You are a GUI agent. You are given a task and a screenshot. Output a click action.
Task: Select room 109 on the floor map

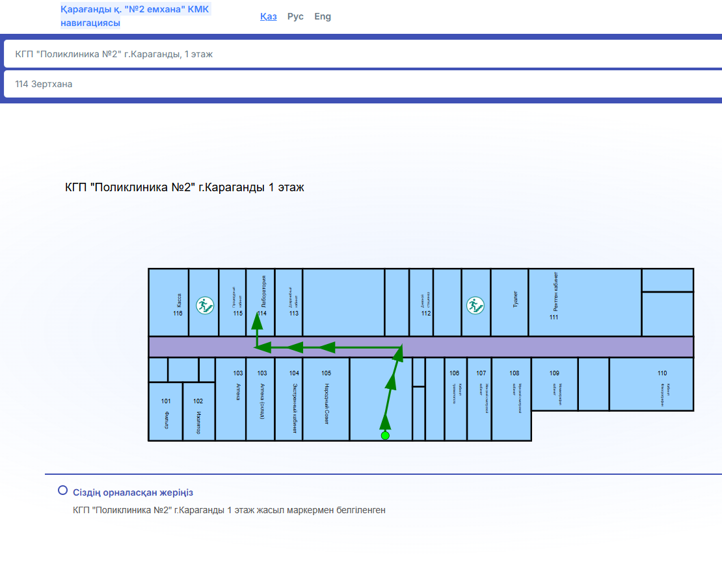[555, 384]
